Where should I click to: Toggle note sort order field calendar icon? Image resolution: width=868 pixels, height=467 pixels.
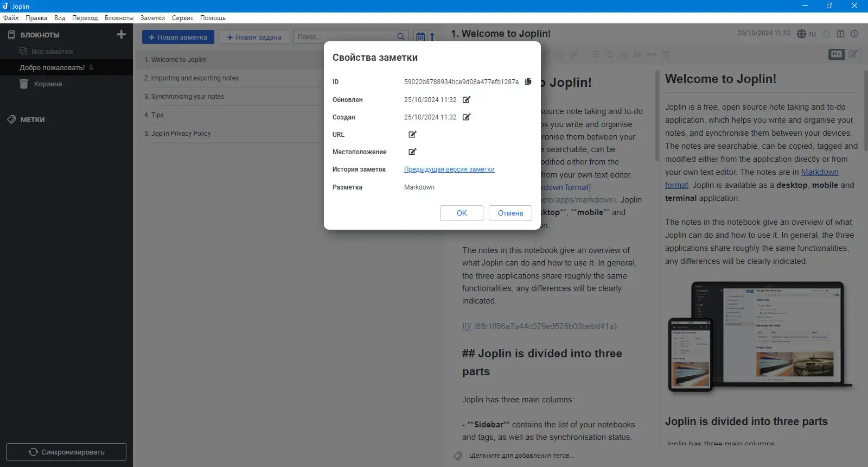[x=420, y=37]
